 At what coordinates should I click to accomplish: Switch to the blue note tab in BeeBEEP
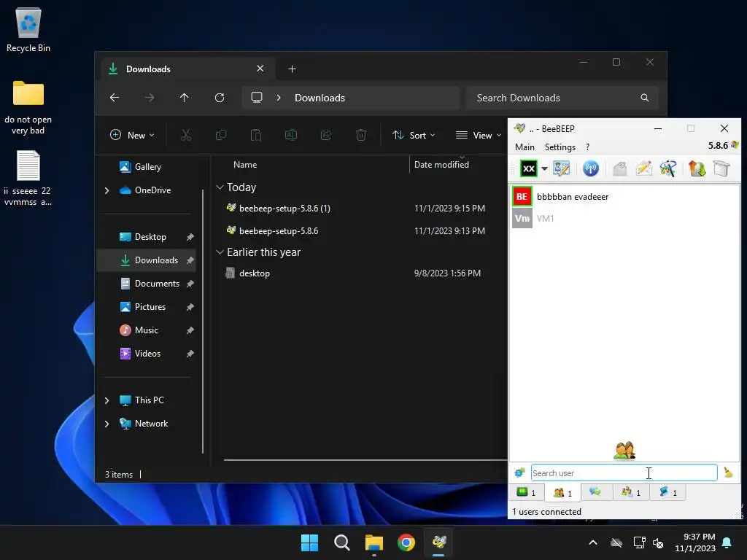(667, 492)
